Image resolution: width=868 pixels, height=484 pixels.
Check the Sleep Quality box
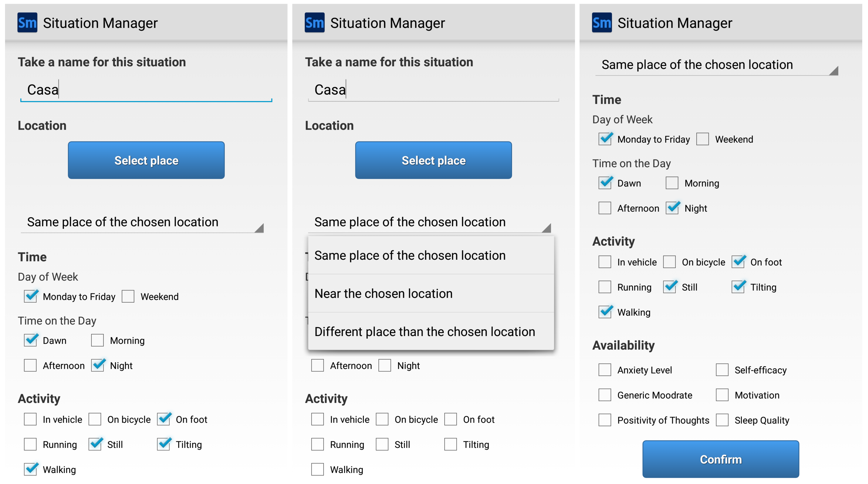click(722, 420)
